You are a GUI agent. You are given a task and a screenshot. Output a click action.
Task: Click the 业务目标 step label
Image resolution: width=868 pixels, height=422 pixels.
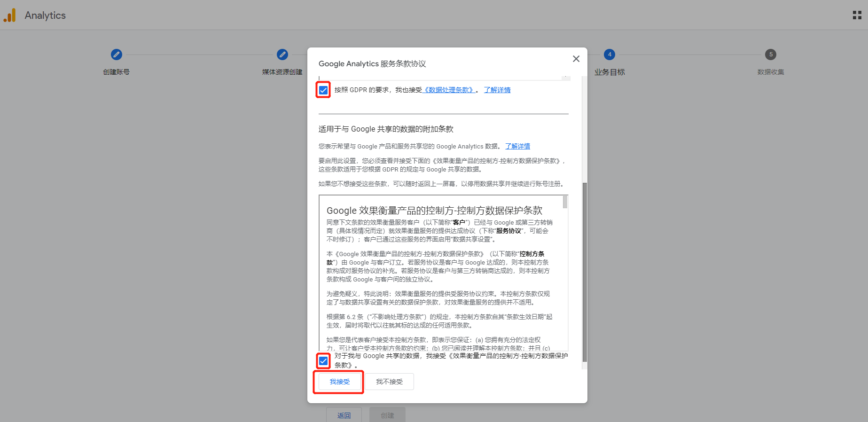[x=610, y=72]
